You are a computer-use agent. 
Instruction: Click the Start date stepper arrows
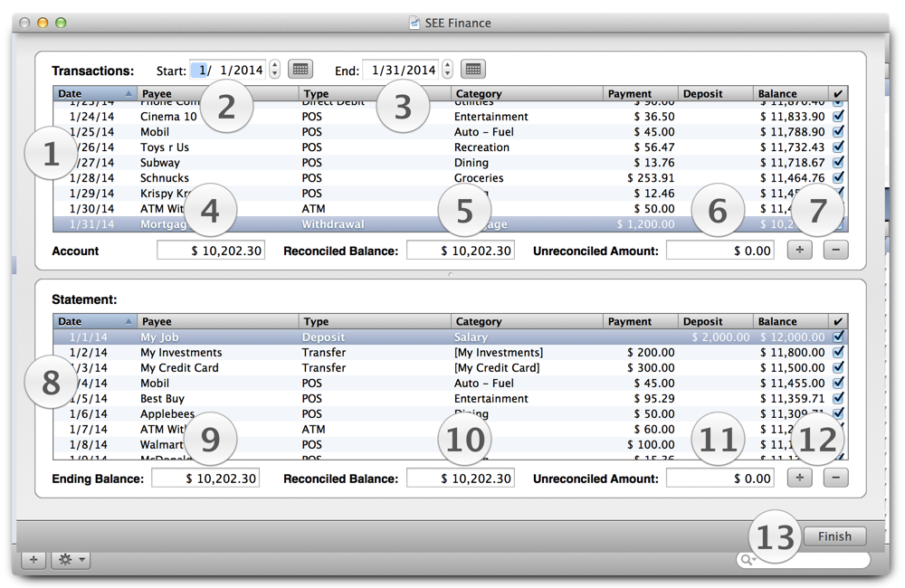(x=275, y=70)
